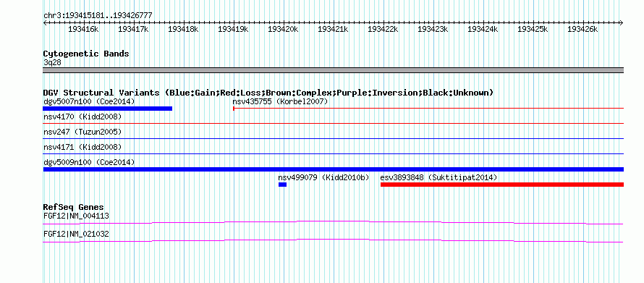The height and width of the screenshot is (283, 644).
Task: Open the nsv4170 (Kidd2008) variant label
Action: coord(82,117)
